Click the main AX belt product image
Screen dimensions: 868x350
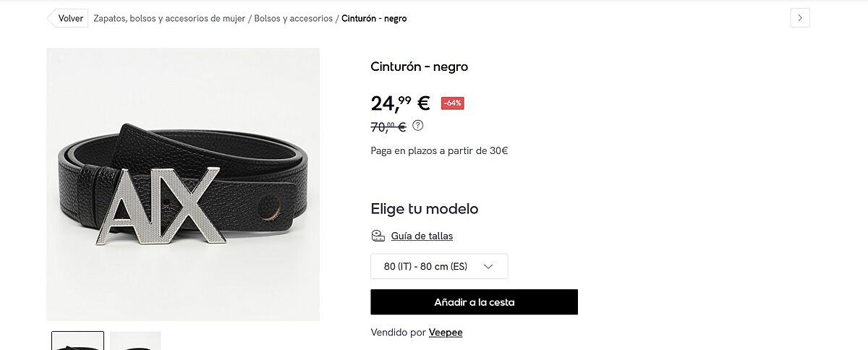[x=183, y=184]
